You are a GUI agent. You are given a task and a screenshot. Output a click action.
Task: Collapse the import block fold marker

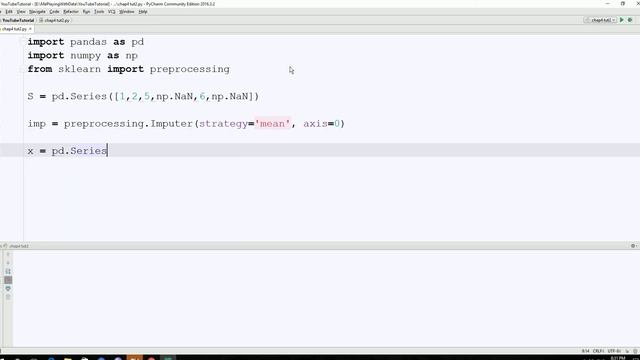22,42
